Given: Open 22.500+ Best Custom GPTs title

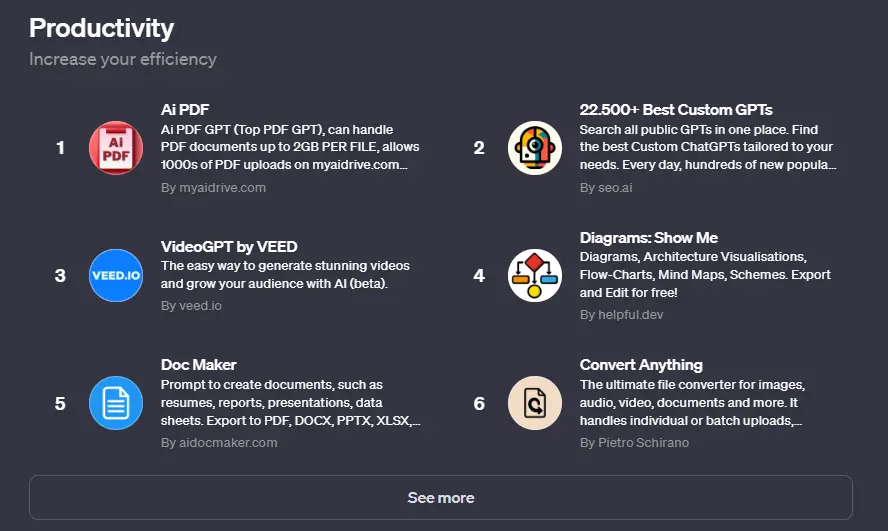Looking at the screenshot, I should coord(676,109).
